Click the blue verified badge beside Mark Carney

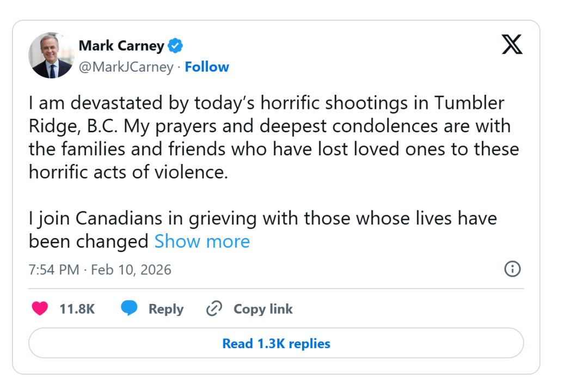175,46
